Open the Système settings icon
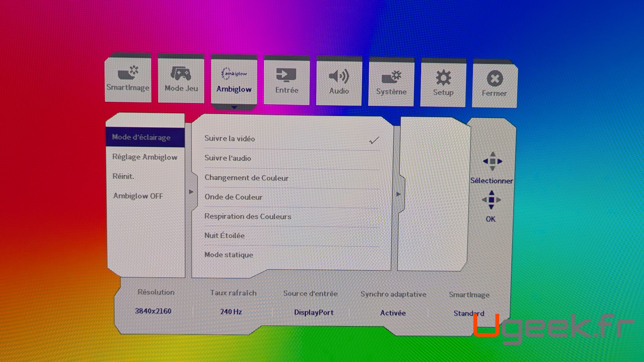 pos(391,77)
